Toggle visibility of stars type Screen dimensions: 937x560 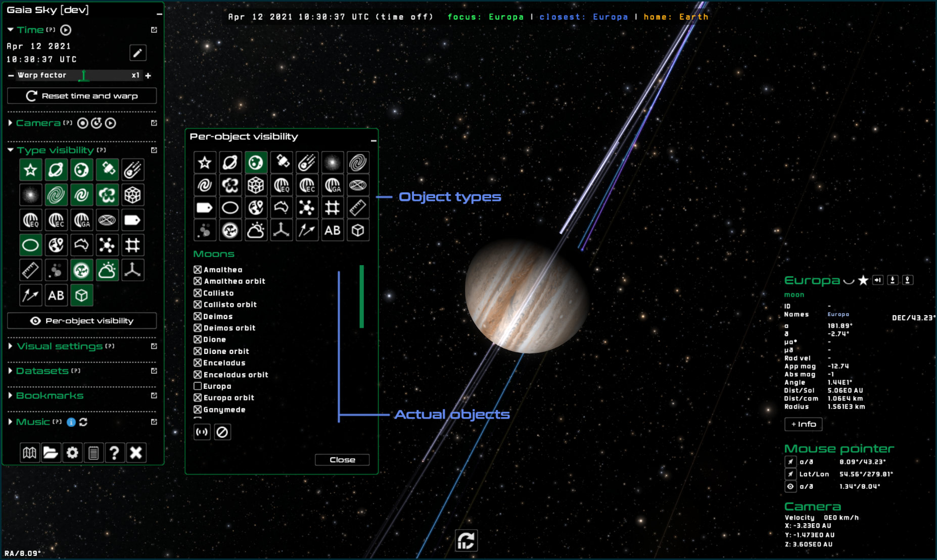tap(31, 169)
